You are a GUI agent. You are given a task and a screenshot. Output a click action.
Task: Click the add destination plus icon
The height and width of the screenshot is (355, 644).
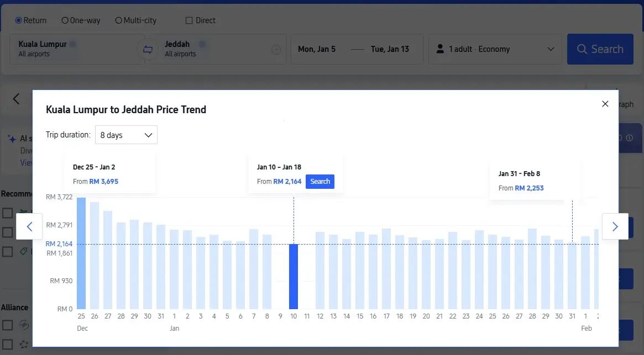pos(276,50)
